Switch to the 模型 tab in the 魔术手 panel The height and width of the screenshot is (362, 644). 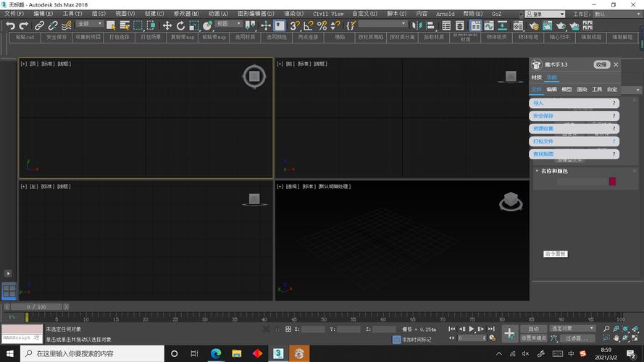point(566,90)
